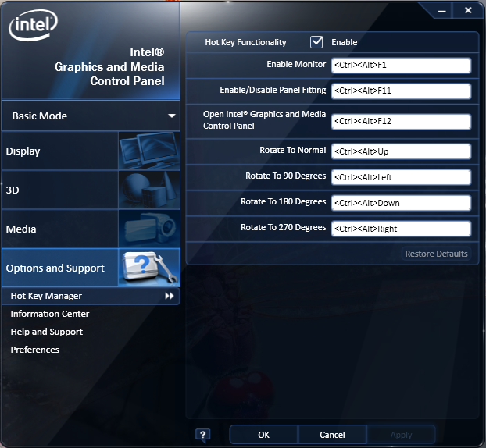Click the Intel logo
The height and width of the screenshot is (448, 486).
[x=33, y=25]
